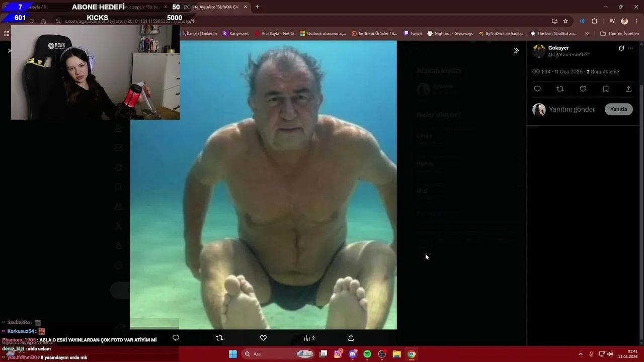644x362 pixels.
Task: Open the Gokaycr display name link
Action: pyautogui.click(x=558, y=48)
